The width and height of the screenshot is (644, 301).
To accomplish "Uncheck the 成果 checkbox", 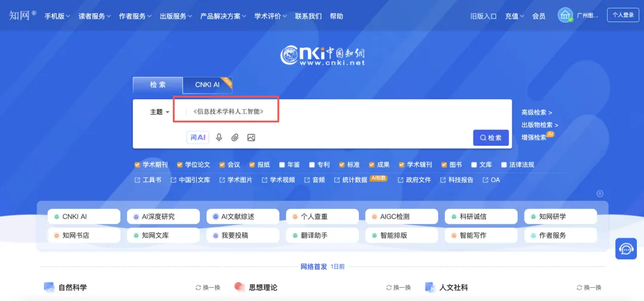I will [x=372, y=165].
